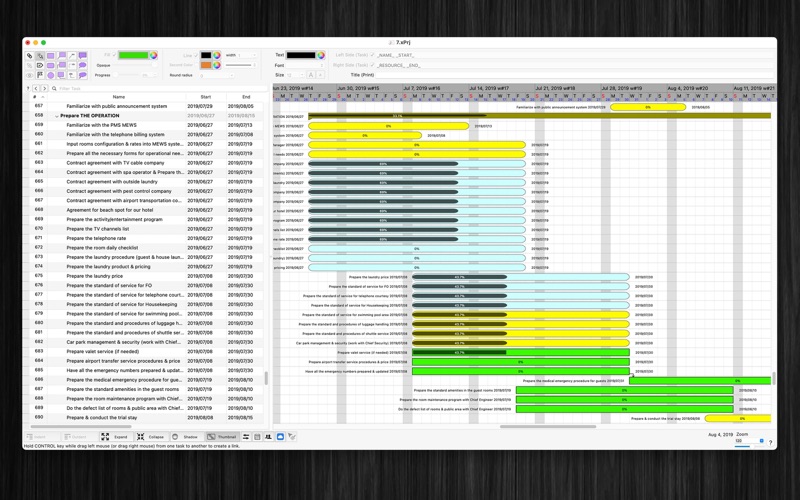This screenshot has width=800, height=500.
Task: Open the calendar icon in bottom bar
Action: (x=257, y=437)
